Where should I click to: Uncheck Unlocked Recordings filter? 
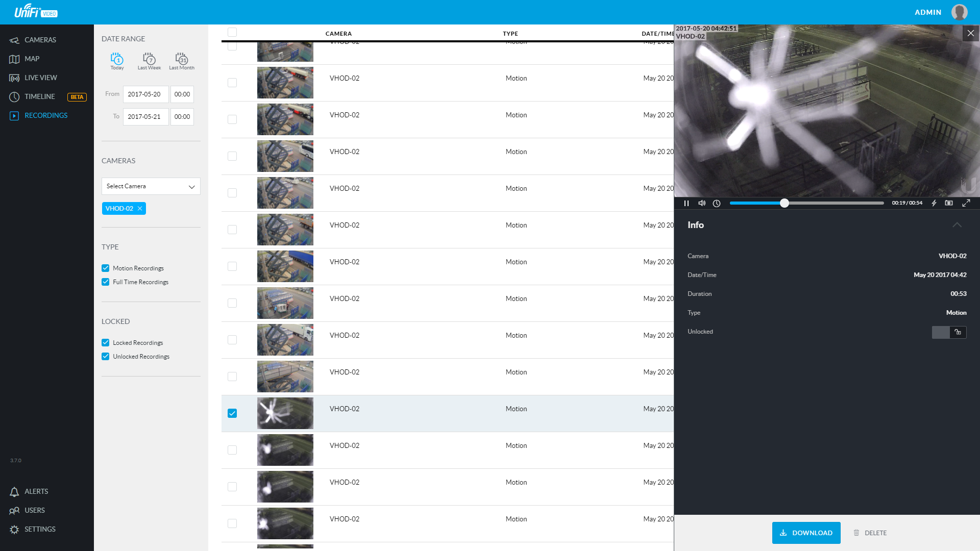[105, 356]
